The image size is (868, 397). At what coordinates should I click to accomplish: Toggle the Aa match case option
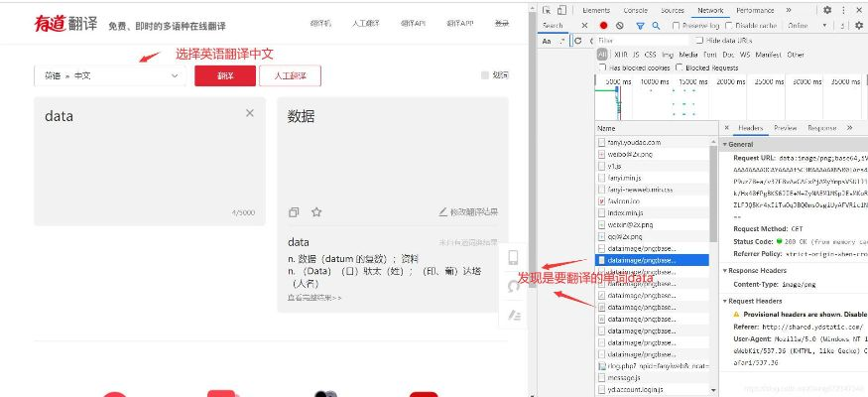[547, 41]
